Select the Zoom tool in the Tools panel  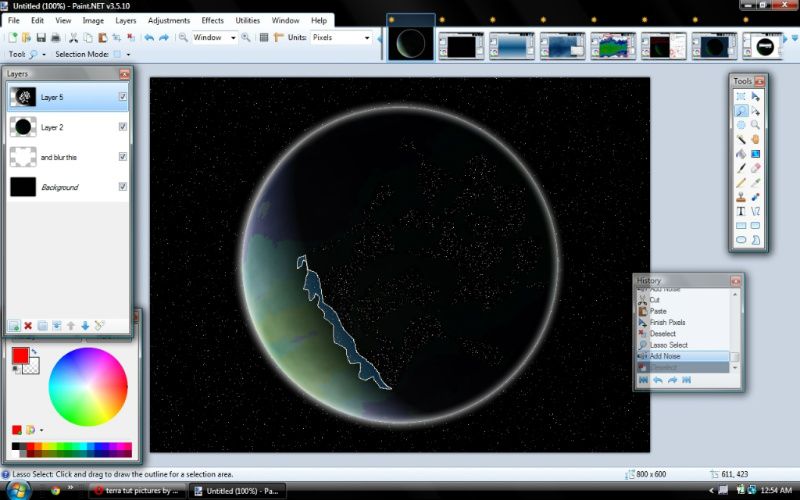pos(756,125)
